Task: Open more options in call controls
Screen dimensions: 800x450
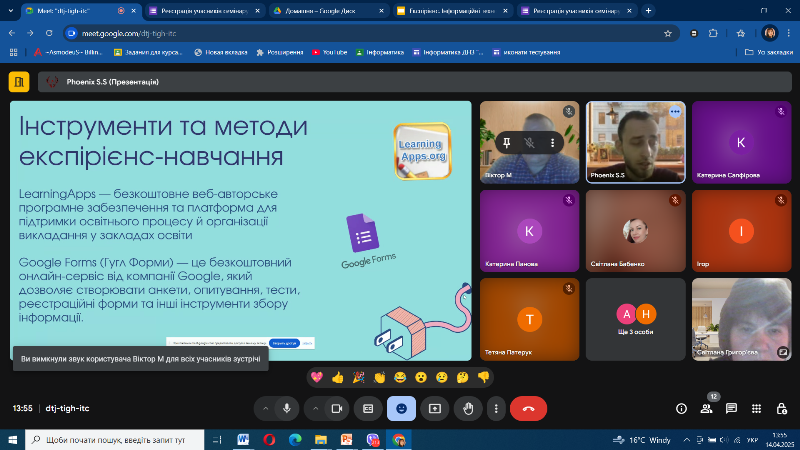Action: (x=496, y=409)
